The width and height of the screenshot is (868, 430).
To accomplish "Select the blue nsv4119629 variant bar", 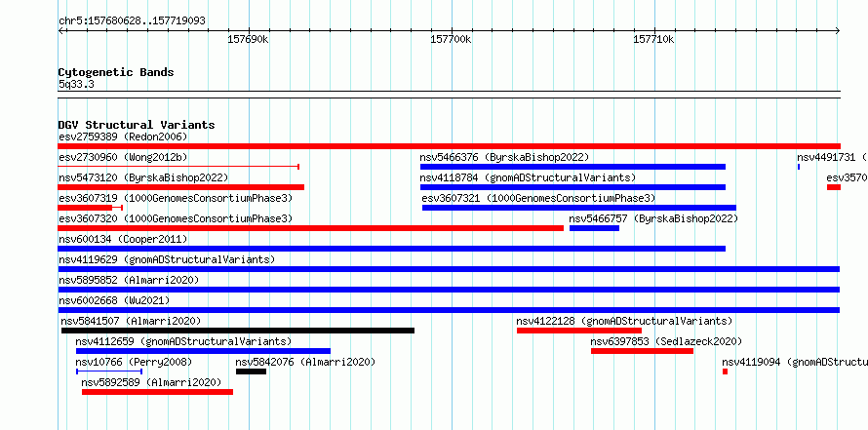I will tap(449, 269).
